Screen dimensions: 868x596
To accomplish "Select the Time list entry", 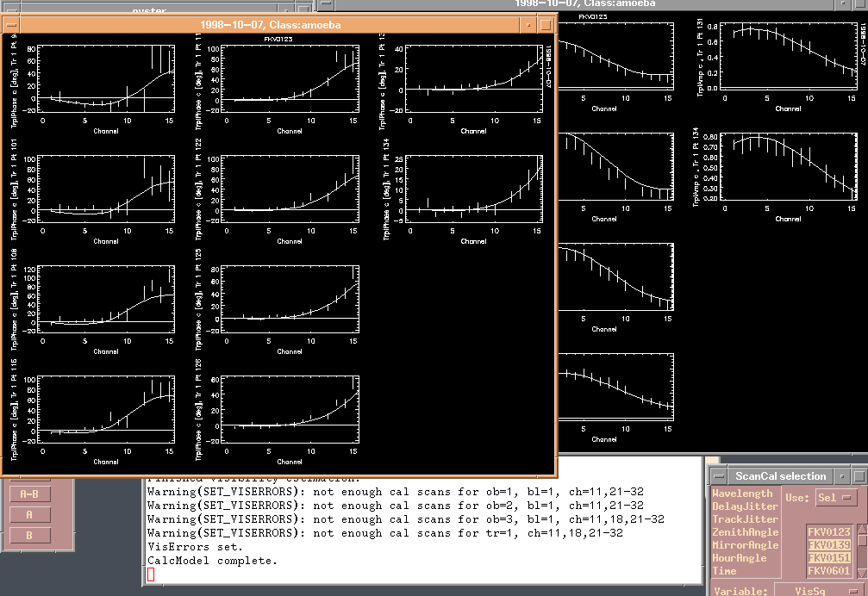I will (725, 571).
